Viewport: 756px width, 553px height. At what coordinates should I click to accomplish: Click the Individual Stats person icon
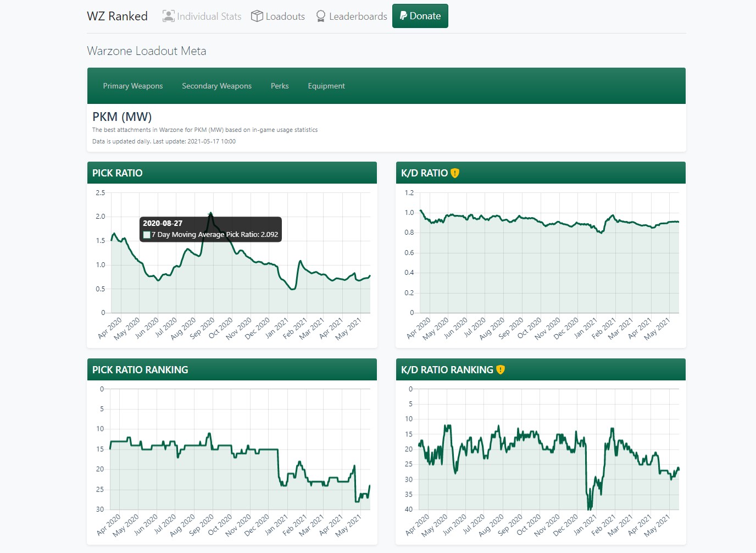168,16
